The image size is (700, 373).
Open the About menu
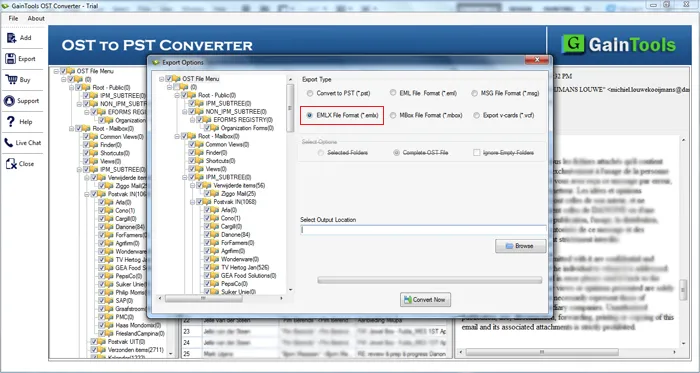[36, 18]
